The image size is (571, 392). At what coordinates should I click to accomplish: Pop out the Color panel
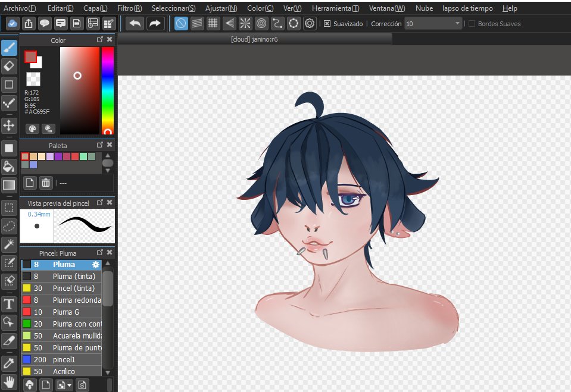click(100, 40)
